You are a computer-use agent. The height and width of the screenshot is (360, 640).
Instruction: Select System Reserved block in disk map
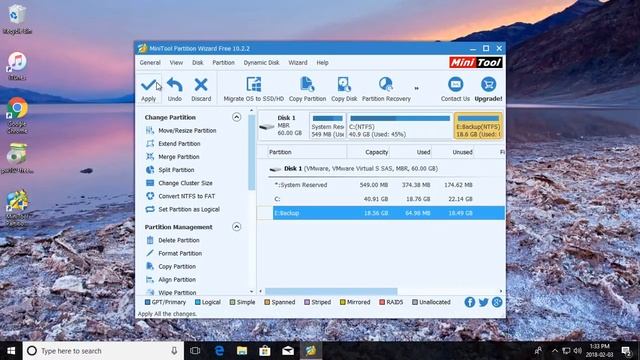[327, 126]
